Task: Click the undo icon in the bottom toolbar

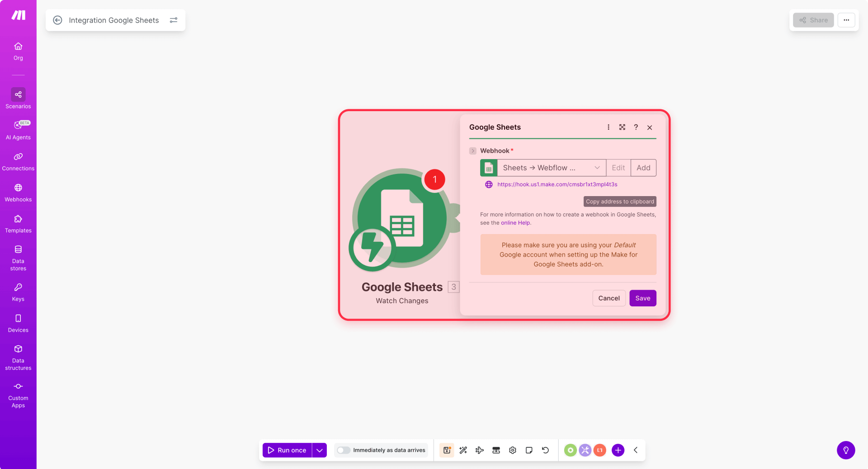Action: pos(545,450)
